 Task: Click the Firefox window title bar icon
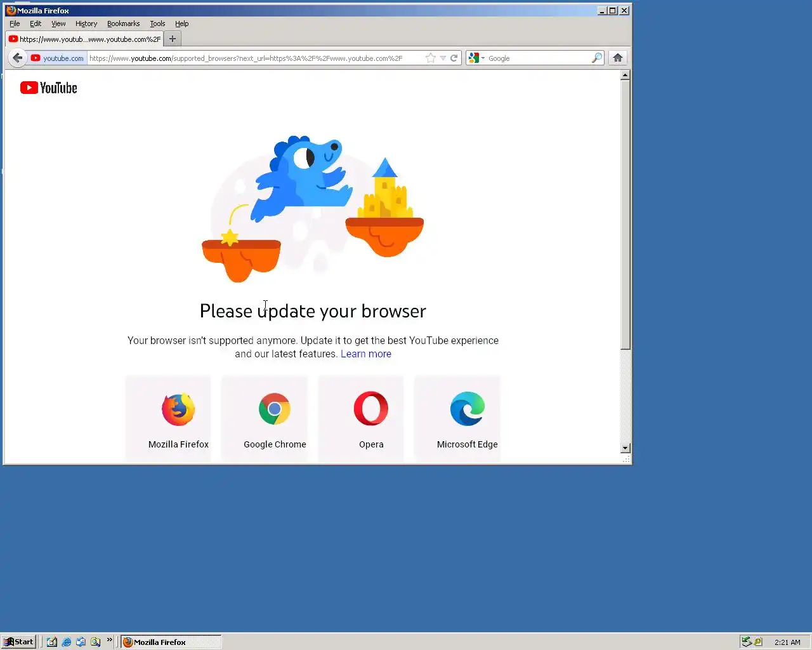[x=11, y=10]
